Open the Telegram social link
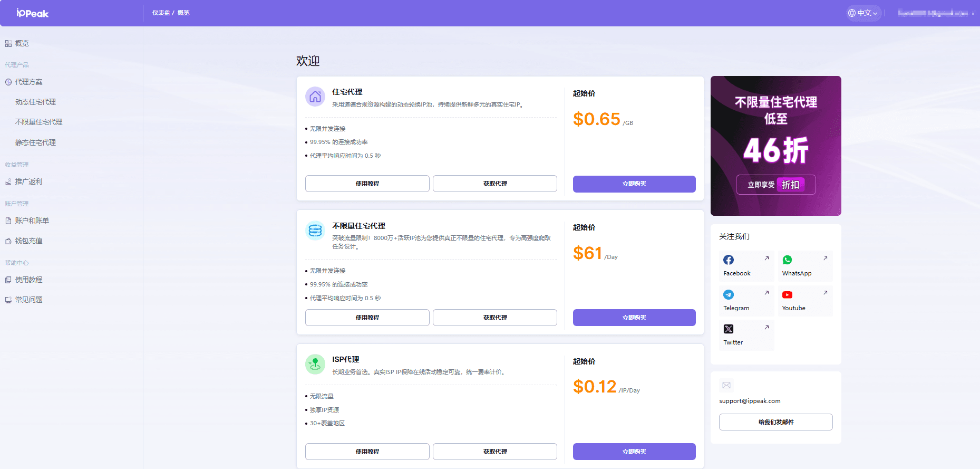 click(746, 301)
